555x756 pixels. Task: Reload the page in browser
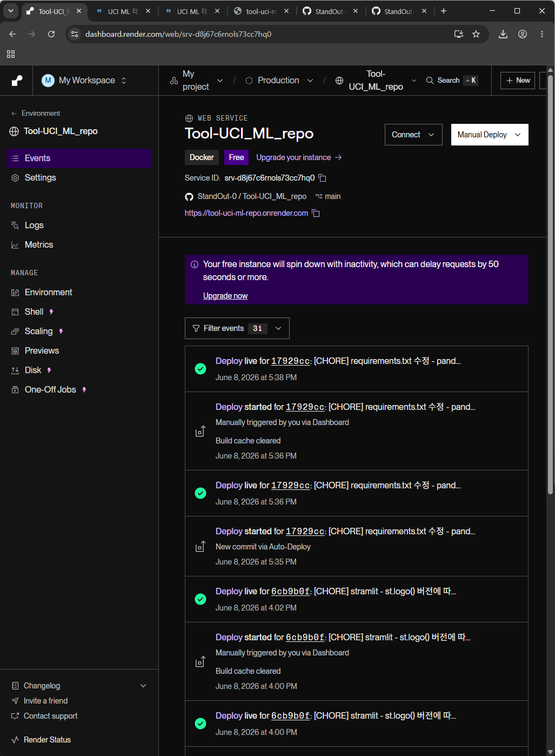point(51,34)
